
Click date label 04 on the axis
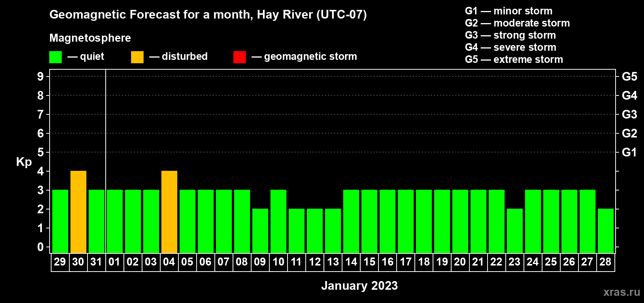click(169, 262)
